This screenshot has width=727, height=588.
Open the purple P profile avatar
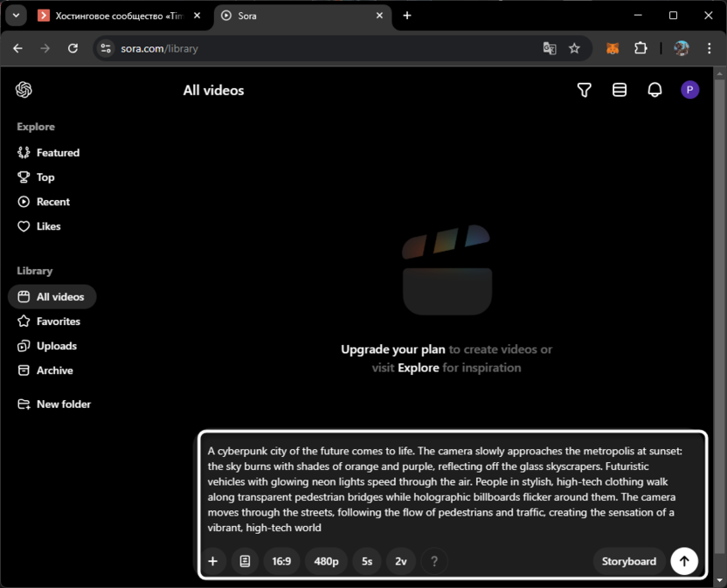tap(690, 90)
